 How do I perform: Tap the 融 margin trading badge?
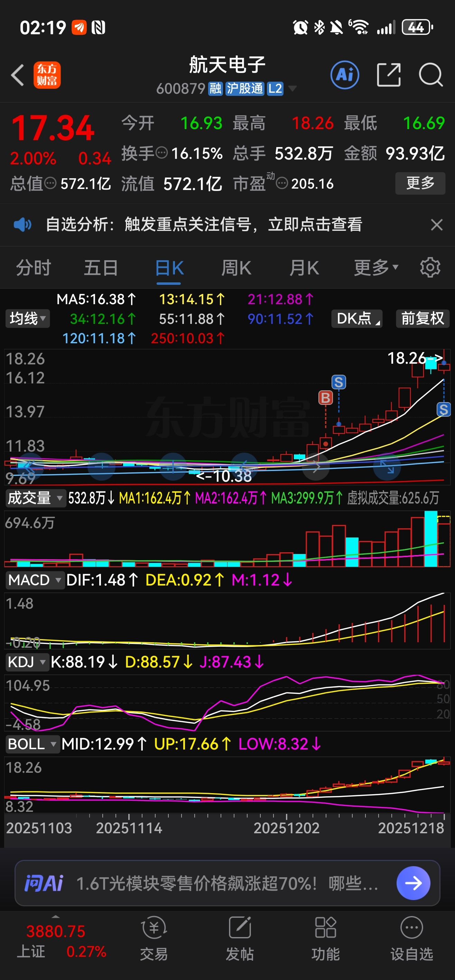[x=215, y=89]
